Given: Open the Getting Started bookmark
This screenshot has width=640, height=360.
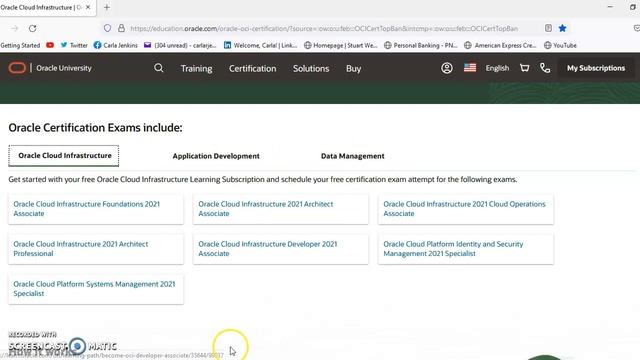Looking at the screenshot, I should 20,45.
